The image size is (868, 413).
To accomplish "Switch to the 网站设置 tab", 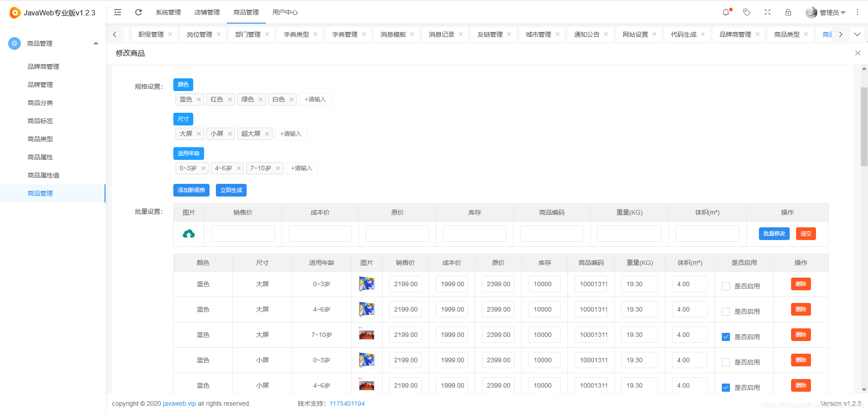I will click(x=635, y=34).
